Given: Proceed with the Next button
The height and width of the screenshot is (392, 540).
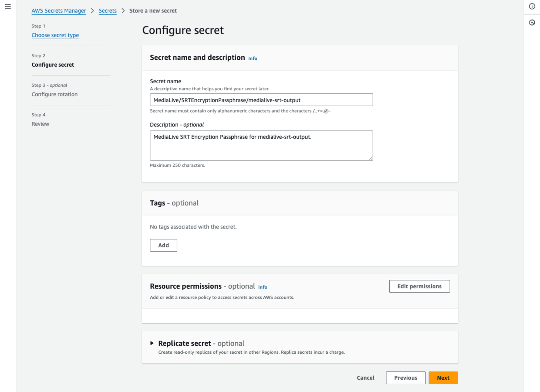Looking at the screenshot, I should pyautogui.click(x=443, y=378).
